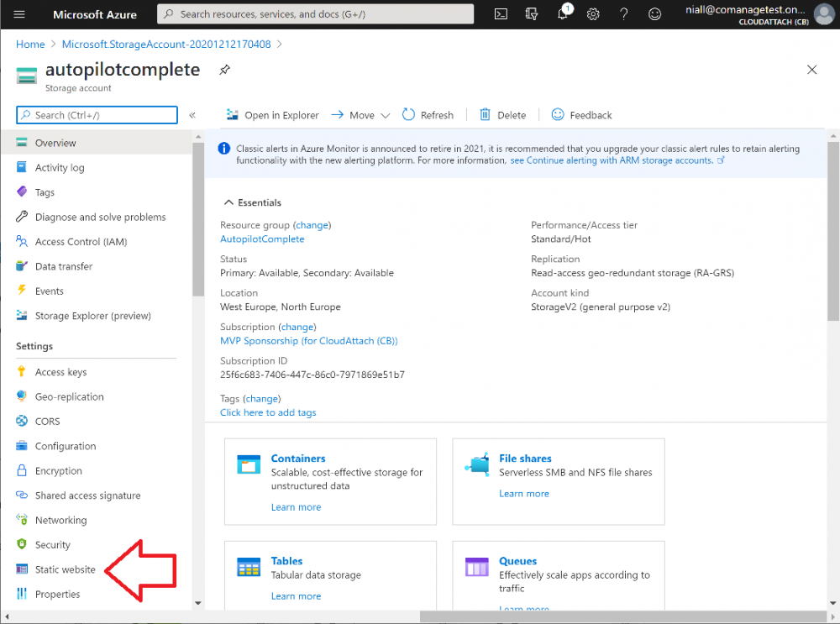The image size is (840, 624).
Task: Click the Events lightning icon
Action: [x=22, y=291]
